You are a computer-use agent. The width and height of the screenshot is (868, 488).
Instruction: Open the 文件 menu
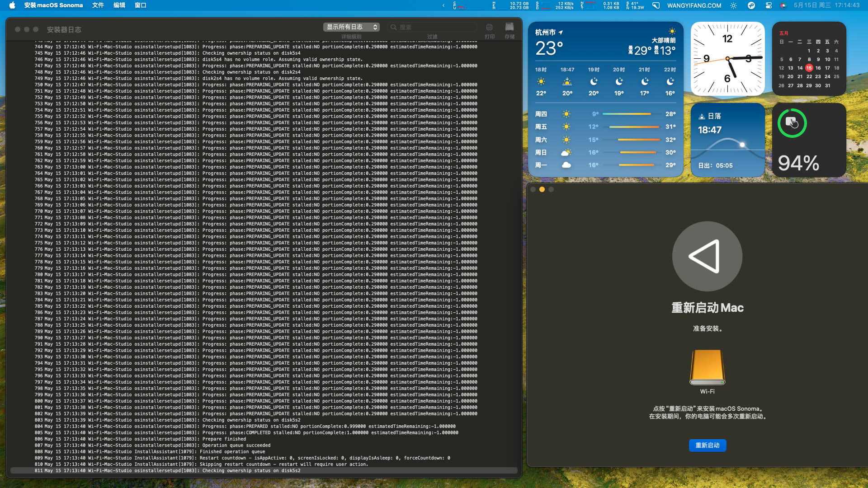pyautogui.click(x=98, y=5)
